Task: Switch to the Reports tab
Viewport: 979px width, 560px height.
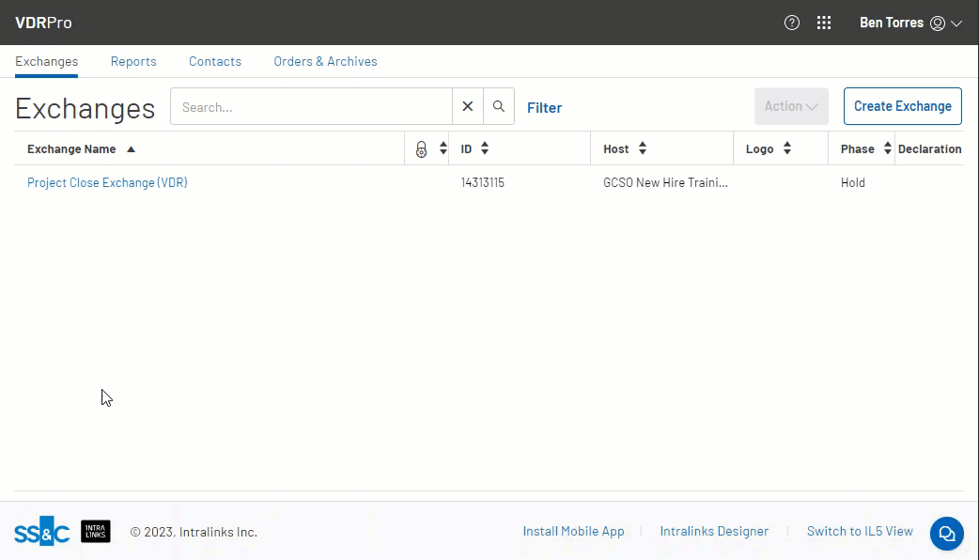Action: pos(133,61)
